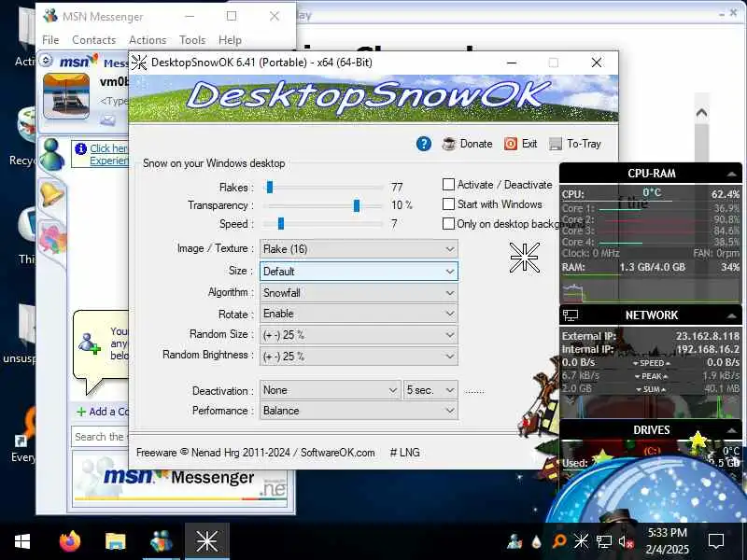Viewport: 747px width, 560px height.
Task: Click the snowflake preview image in DesktopSnowOK
Action: tap(525, 258)
